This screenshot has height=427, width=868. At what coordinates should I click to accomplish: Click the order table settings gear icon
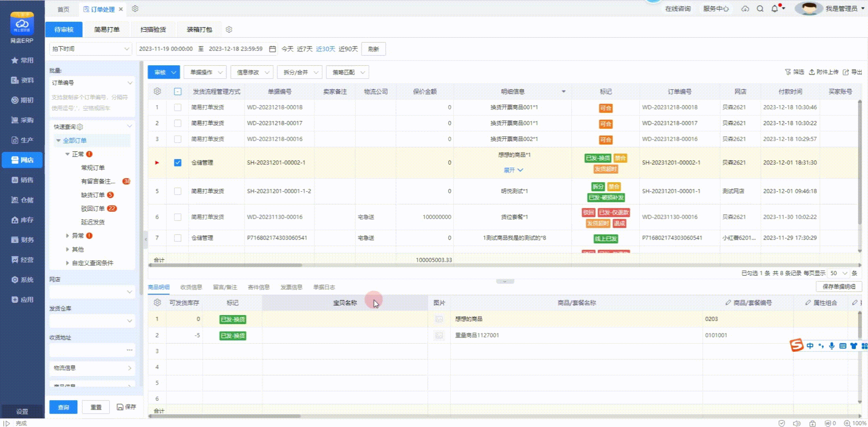pyautogui.click(x=157, y=91)
